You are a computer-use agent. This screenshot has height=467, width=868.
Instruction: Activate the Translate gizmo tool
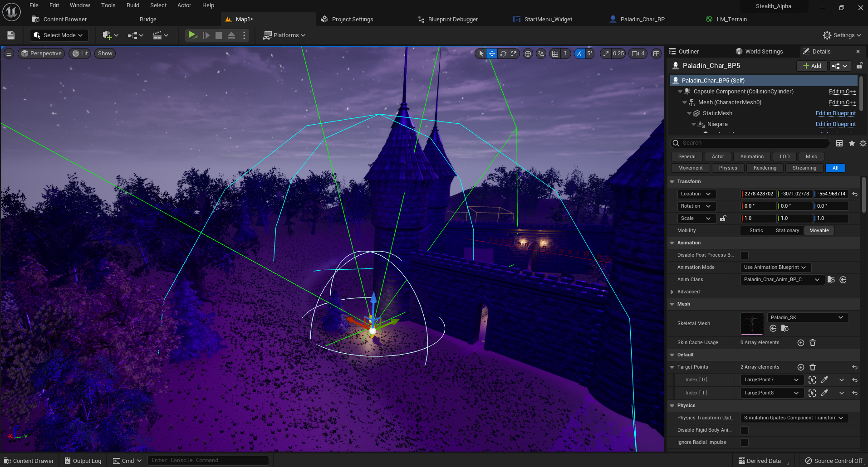coord(492,54)
